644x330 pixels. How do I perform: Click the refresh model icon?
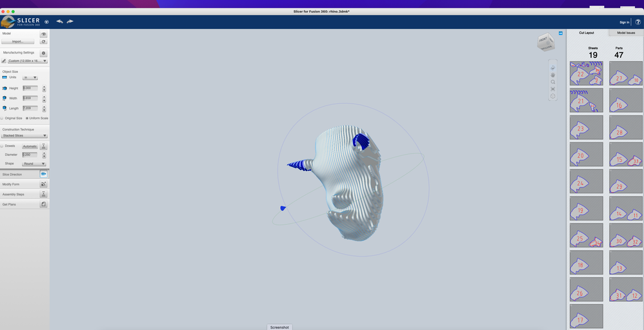[43, 41]
